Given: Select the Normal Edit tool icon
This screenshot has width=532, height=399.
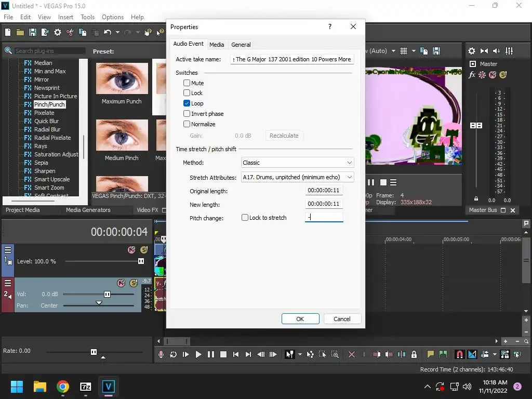Looking at the screenshot, I should click(289, 354).
